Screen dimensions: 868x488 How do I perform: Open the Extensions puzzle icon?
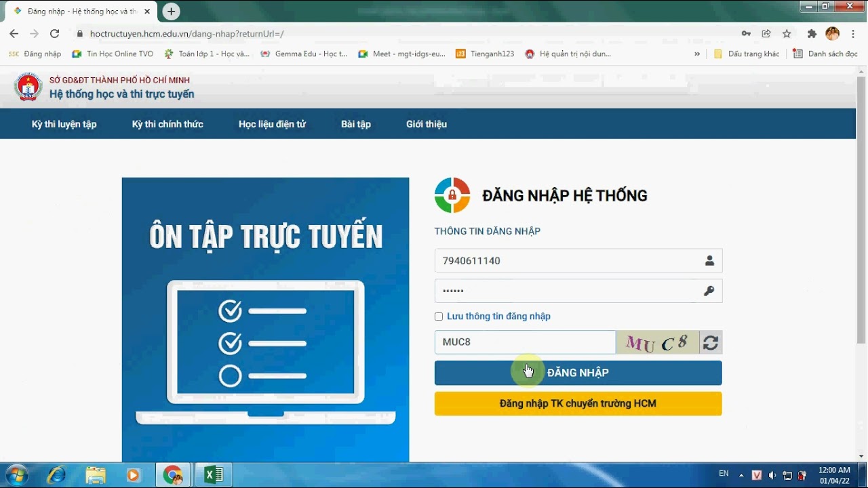pos(812,34)
